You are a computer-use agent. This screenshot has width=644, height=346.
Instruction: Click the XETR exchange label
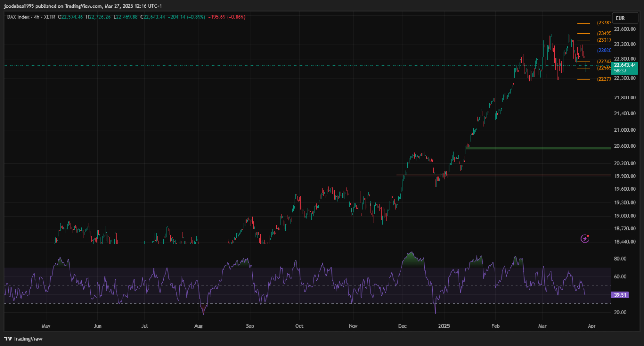tap(49, 17)
